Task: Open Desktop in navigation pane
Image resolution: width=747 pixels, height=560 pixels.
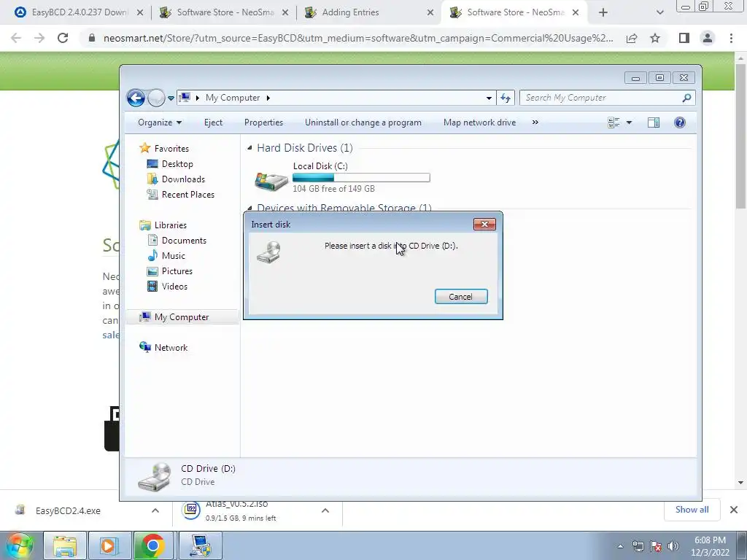Action: coord(177,164)
